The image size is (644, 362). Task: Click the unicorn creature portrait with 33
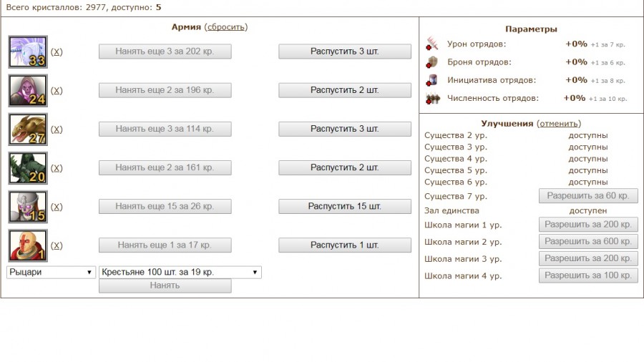point(28,52)
